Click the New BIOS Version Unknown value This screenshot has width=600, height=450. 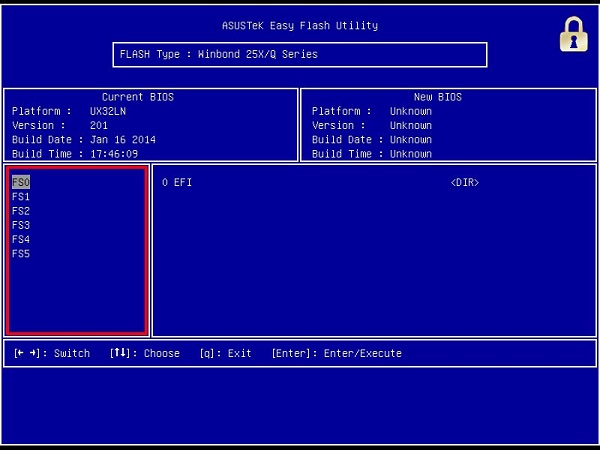tap(410, 126)
